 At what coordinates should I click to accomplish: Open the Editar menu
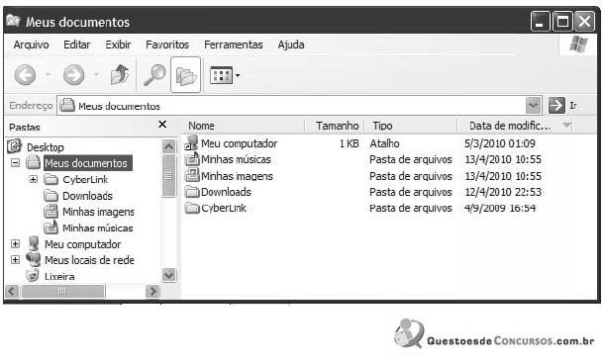(77, 45)
